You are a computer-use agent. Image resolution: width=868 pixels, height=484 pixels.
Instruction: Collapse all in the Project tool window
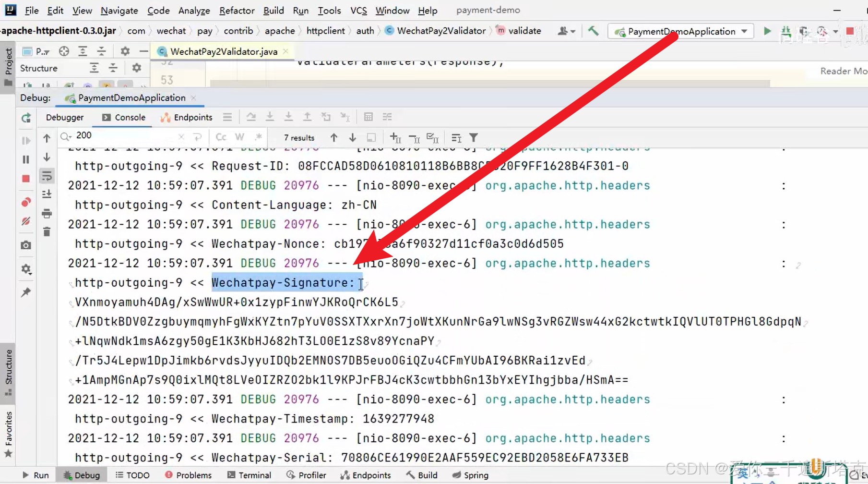(101, 51)
